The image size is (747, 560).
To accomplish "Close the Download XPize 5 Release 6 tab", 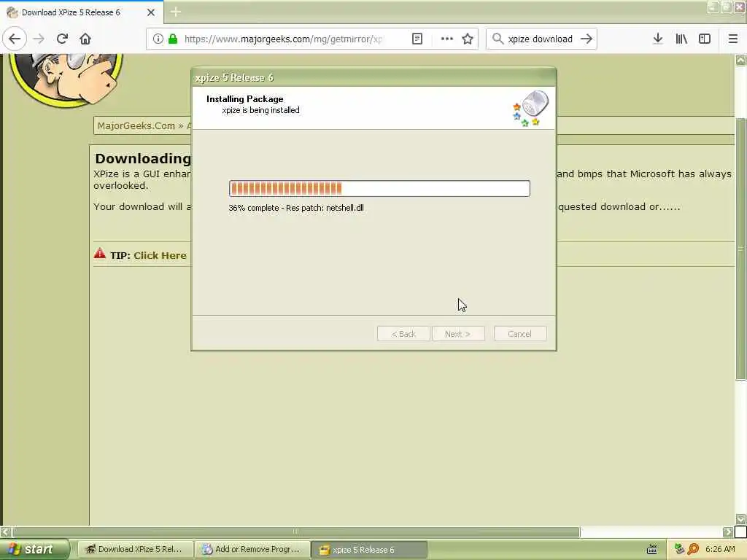I will pos(151,12).
